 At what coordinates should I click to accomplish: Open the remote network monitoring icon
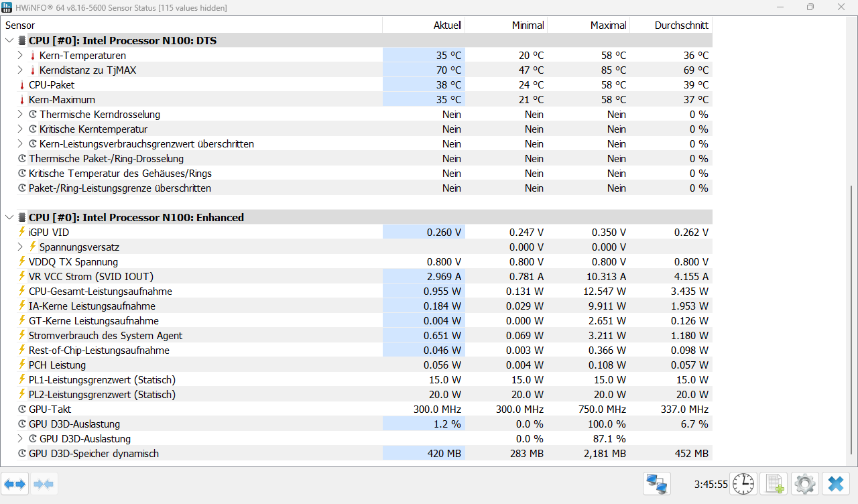click(657, 483)
